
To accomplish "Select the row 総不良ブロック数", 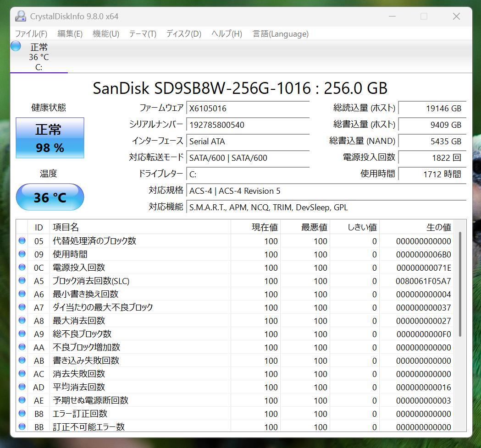I will pos(235,333).
